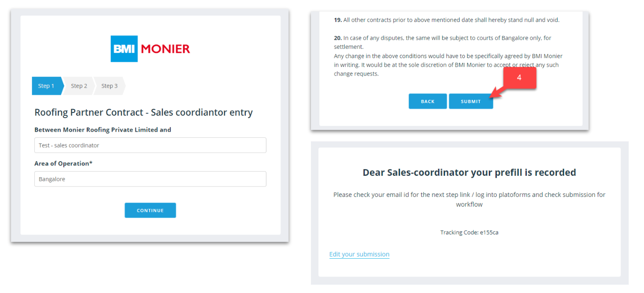Open the Step 3 tab
Viewport: 644px width, 293px height.
[109, 86]
